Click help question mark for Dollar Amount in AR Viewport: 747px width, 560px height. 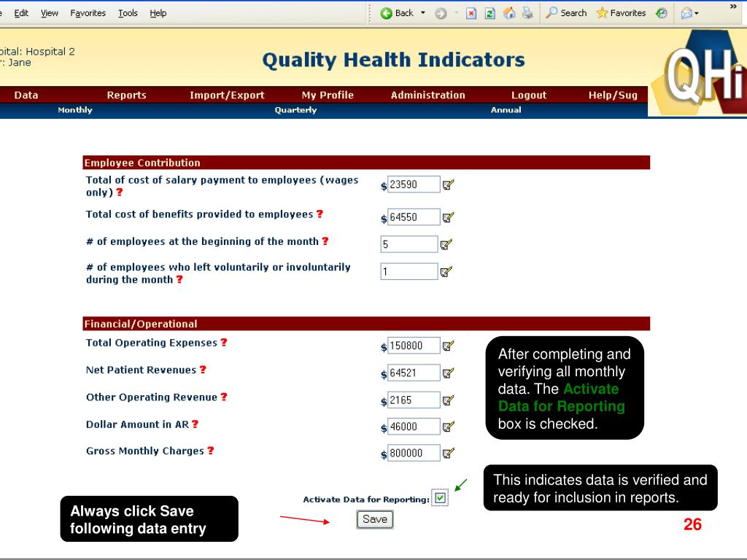pyautogui.click(x=195, y=424)
